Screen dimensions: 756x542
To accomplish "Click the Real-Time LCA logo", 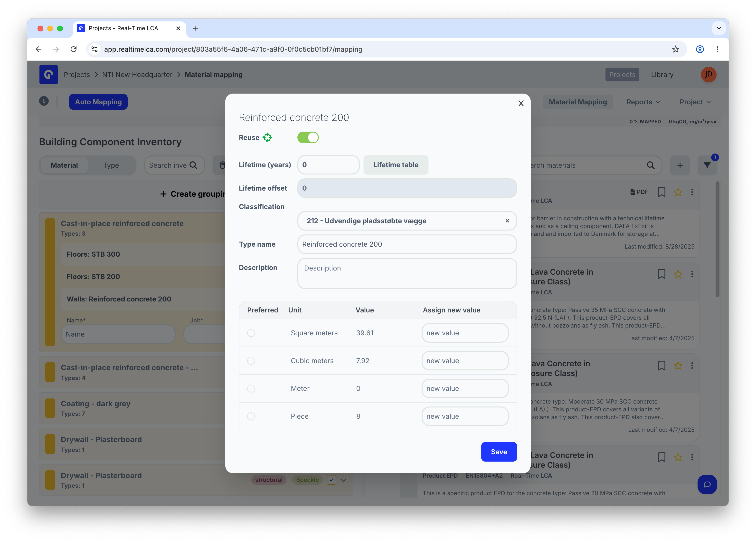I will 48,74.
